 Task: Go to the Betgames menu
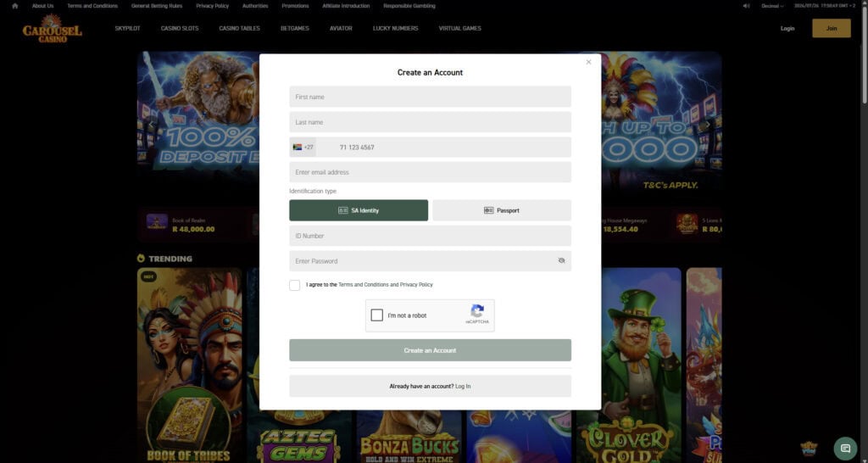(x=294, y=28)
